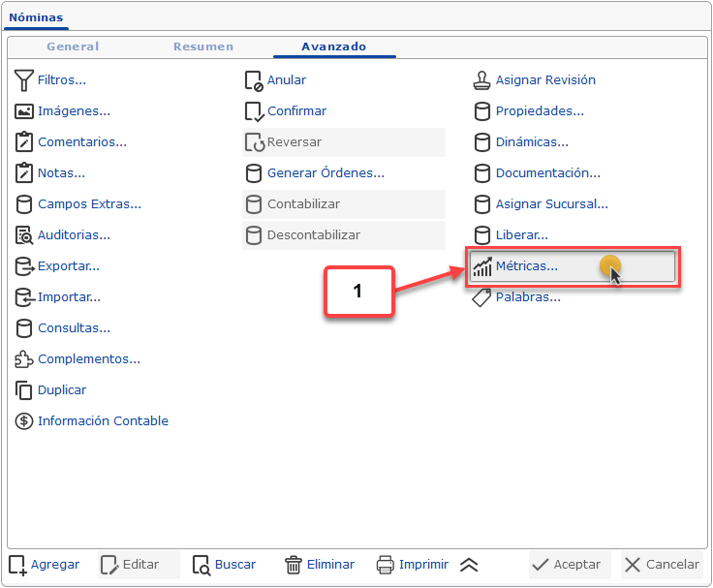Click the Cancelar button

[662, 565]
